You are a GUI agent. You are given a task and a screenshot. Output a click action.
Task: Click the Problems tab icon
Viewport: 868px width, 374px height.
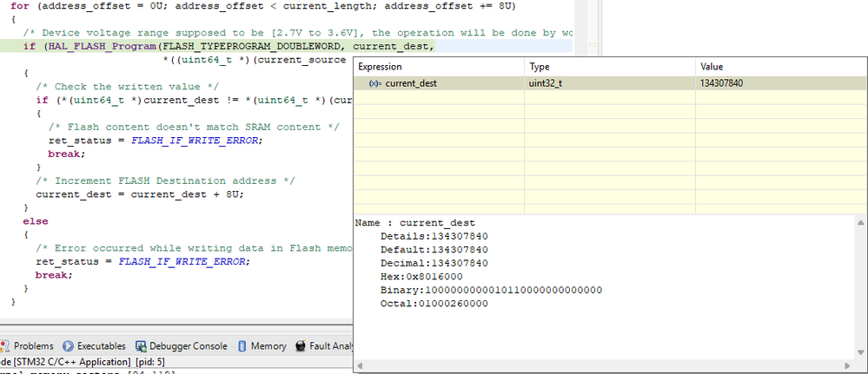pos(4,346)
